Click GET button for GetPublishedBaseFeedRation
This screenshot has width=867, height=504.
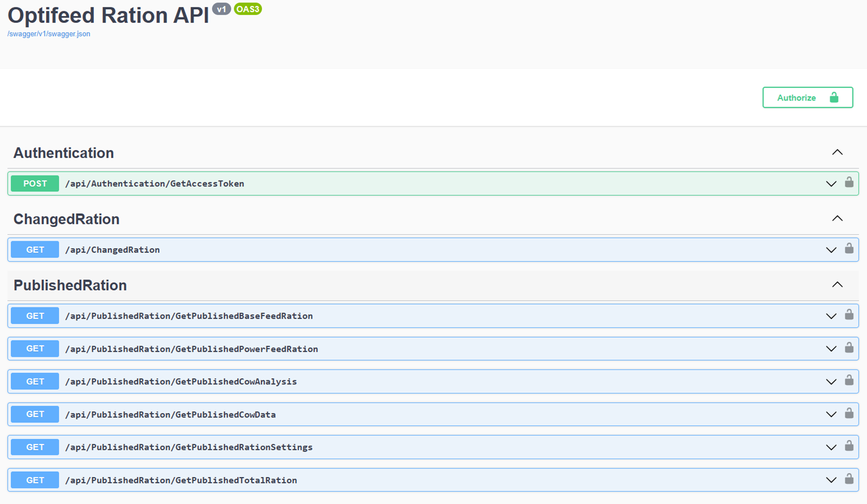coord(35,316)
